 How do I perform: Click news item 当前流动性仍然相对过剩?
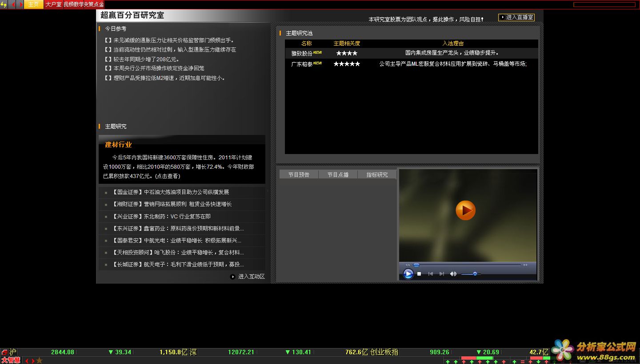(170, 50)
